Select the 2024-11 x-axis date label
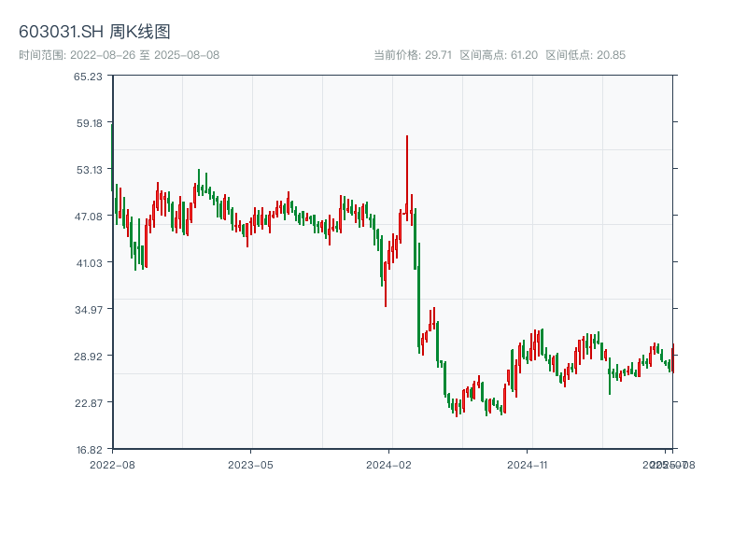Screen dimensions: 747x560 (x=529, y=464)
